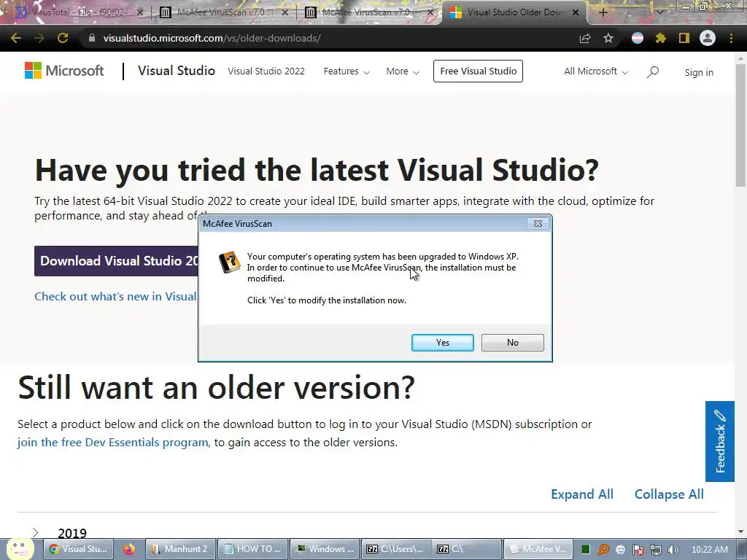
Task: Open the Feedback side tab
Action: point(720,441)
